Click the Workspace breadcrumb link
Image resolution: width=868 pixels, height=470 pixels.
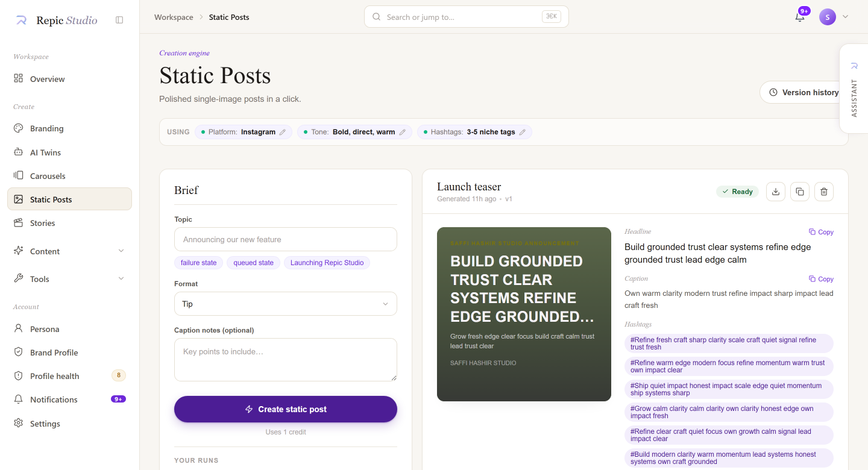tap(174, 17)
